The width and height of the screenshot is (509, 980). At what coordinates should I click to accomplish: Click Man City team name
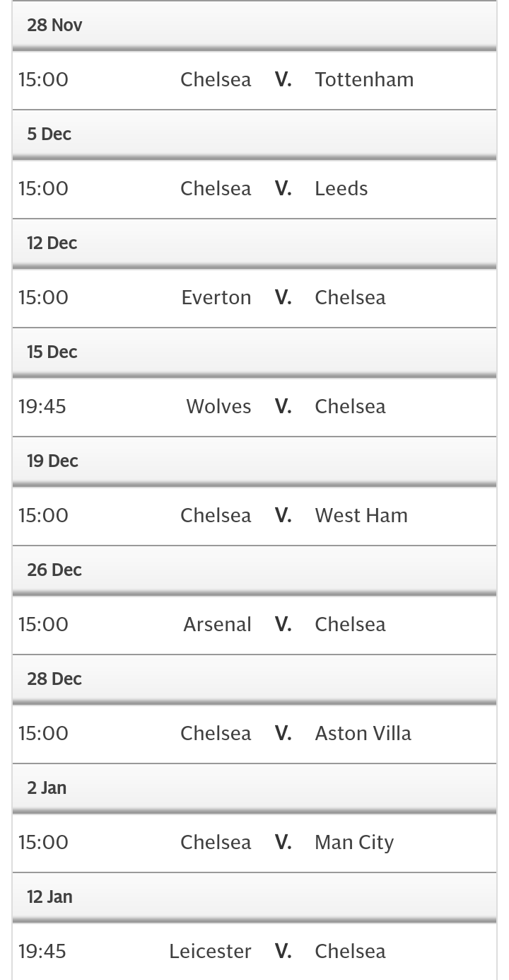(354, 842)
